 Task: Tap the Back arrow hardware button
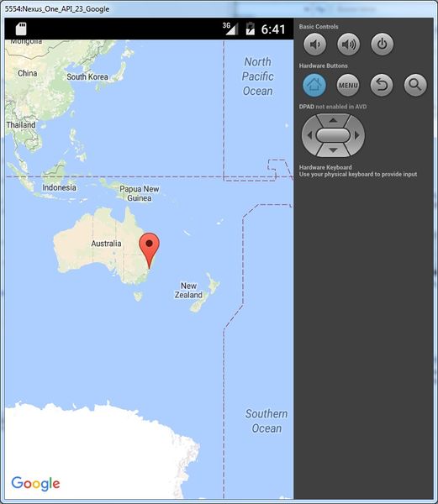pyautogui.click(x=382, y=85)
